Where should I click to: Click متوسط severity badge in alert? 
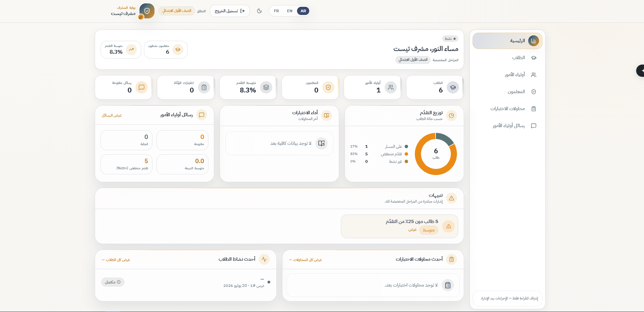pos(429,230)
